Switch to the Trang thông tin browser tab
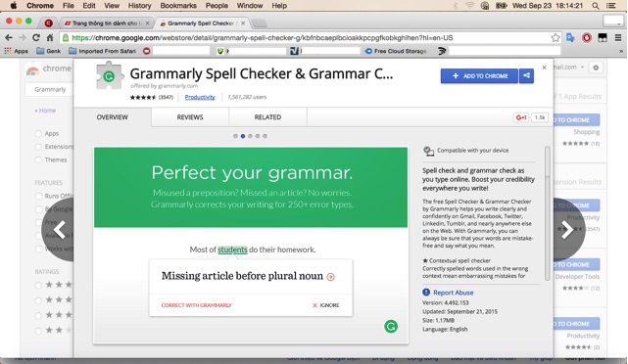Screen dimensions: 628x364 point(107,23)
